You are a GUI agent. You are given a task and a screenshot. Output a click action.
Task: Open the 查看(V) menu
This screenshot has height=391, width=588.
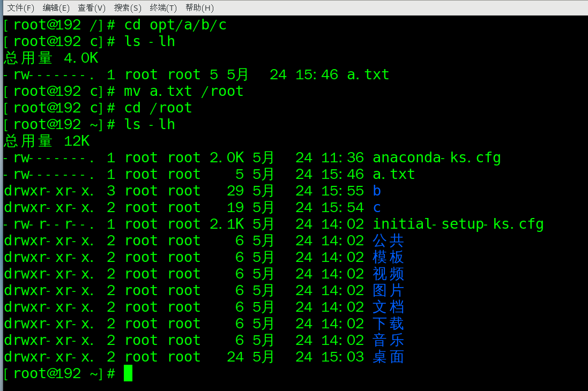pyautogui.click(x=92, y=7)
